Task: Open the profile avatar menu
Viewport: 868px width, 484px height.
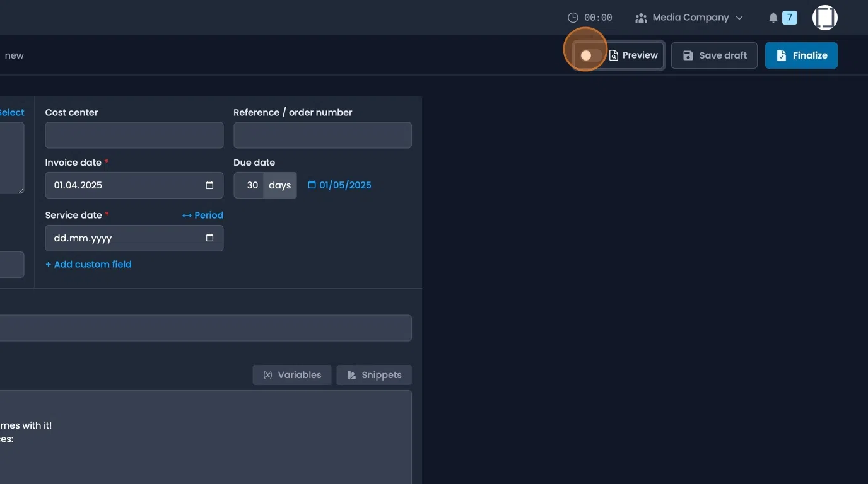Action: (824, 17)
